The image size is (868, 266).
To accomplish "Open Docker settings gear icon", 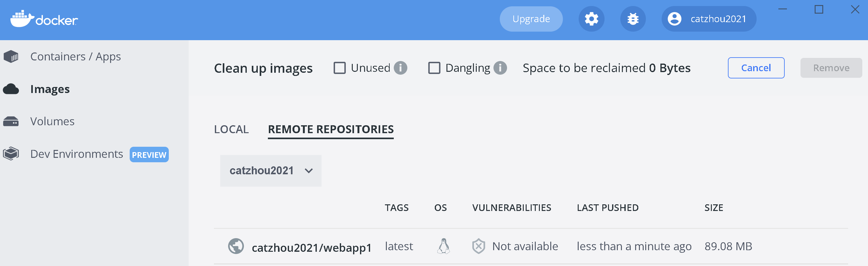I will click(x=591, y=19).
